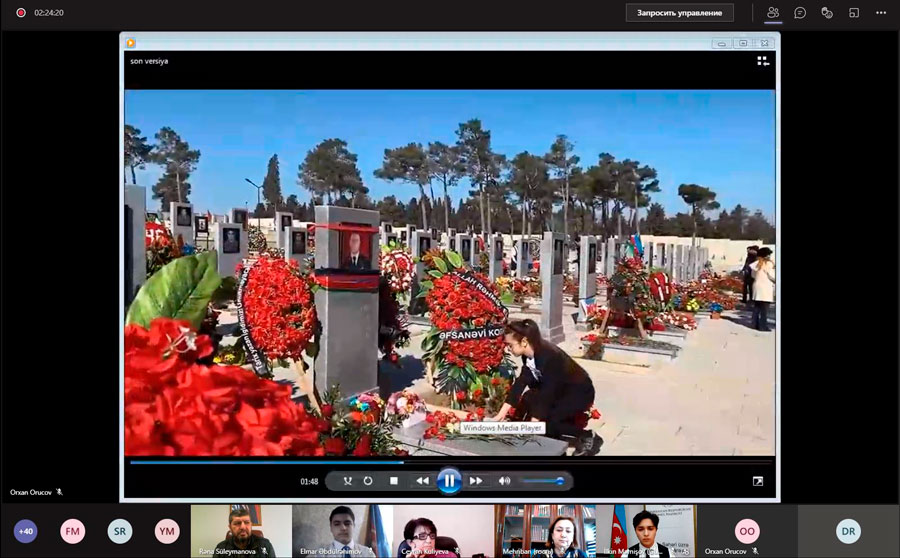This screenshot has height=558, width=900.
Task: Click the Windows Media Player title bar icon
Action: tap(131, 42)
